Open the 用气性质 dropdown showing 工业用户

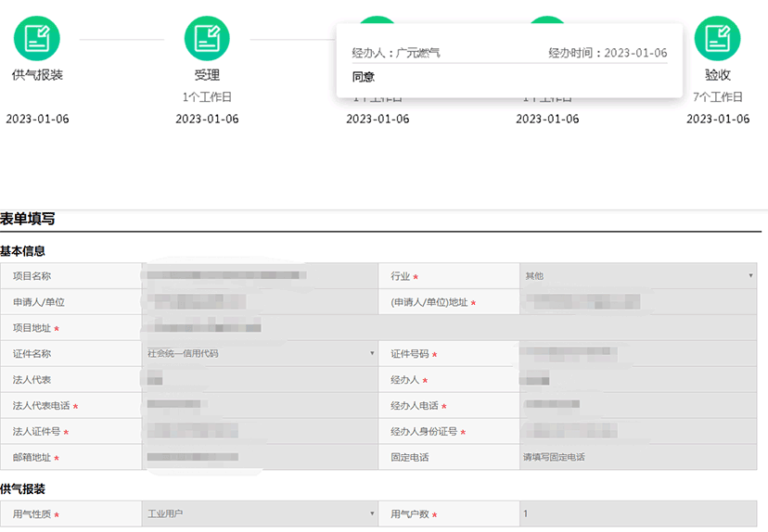(x=260, y=513)
